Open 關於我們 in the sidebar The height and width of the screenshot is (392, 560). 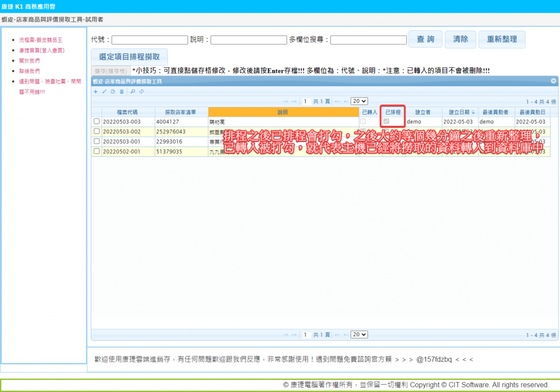point(29,61)
